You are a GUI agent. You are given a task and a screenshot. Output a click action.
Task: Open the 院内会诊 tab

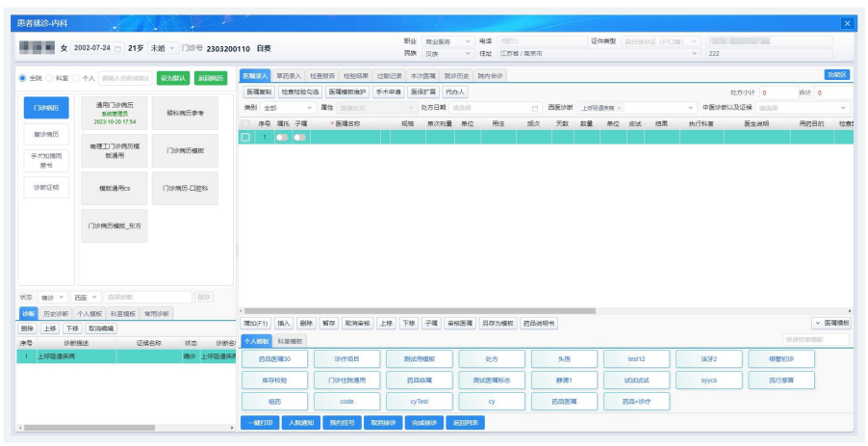(490, 76)
